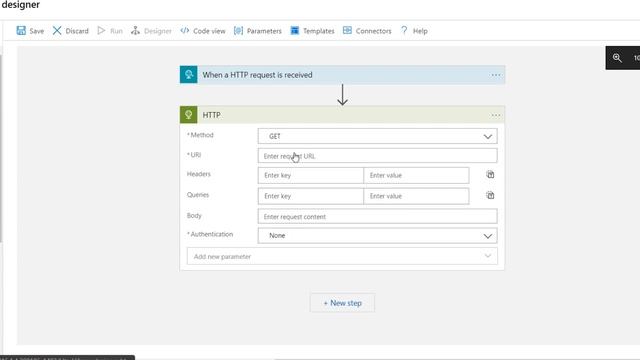Click the zoom magnifier icon
The height and width of the screenshot is (360, 640).
pyautogui.click(x=617, y=58)
